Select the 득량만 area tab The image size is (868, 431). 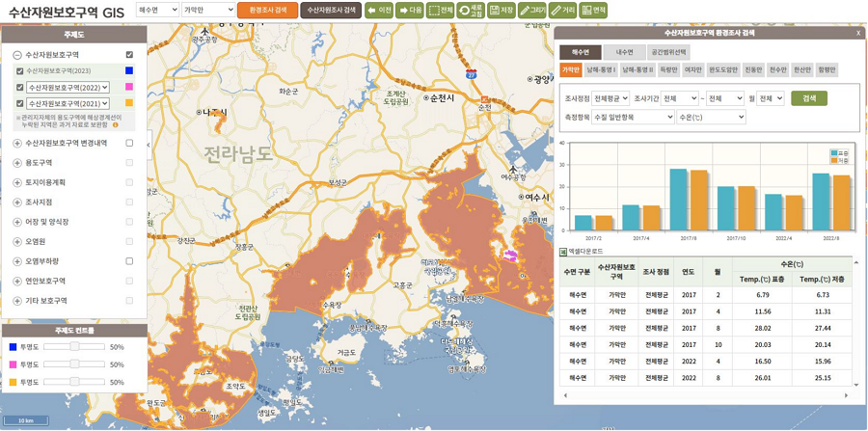tap(667, 70)
